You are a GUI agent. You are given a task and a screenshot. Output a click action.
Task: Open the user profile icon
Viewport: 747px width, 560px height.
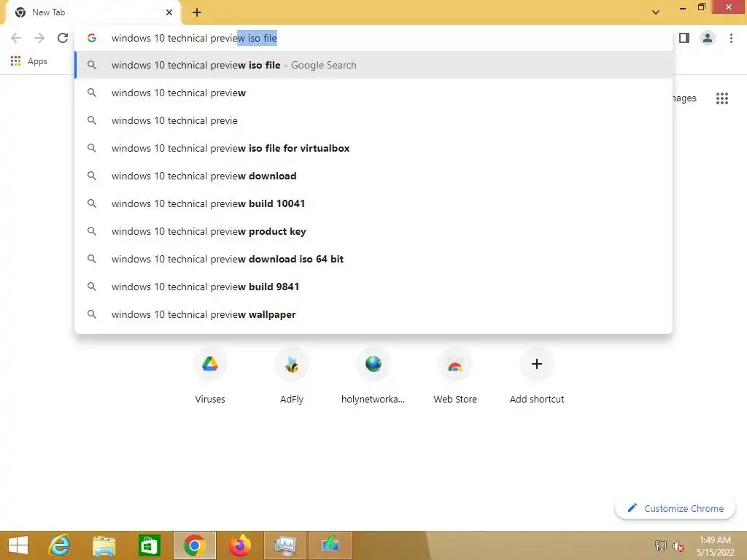coord(708,38)
